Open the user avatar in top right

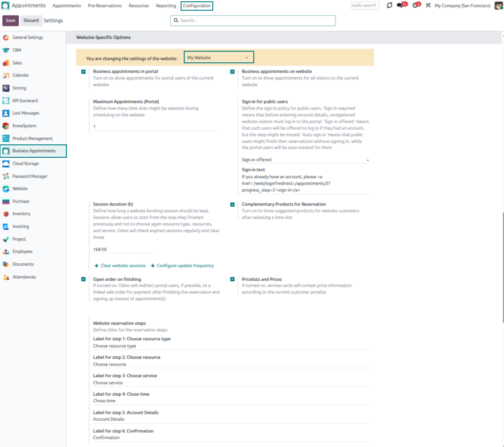tap(499, 5)
